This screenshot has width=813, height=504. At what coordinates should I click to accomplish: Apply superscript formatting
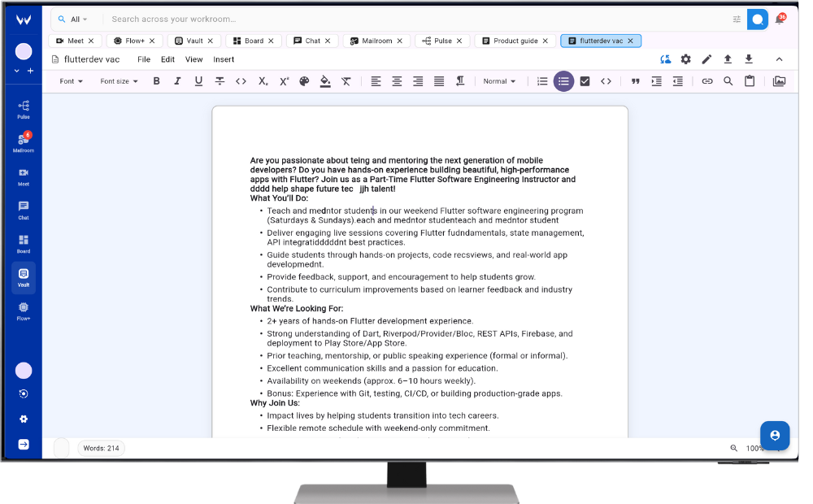coord(284,81)
